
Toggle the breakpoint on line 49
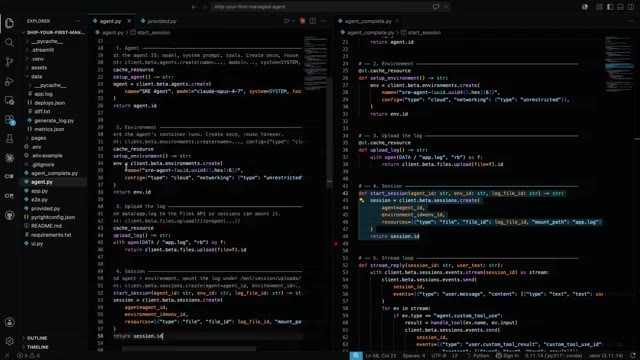[336, 244]
